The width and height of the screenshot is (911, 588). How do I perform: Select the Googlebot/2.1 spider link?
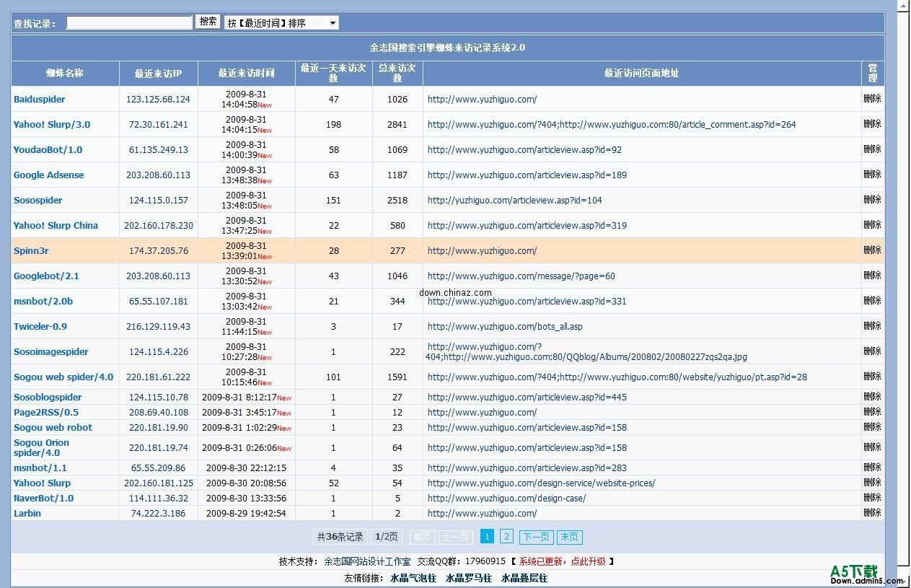tap(45, 276)
